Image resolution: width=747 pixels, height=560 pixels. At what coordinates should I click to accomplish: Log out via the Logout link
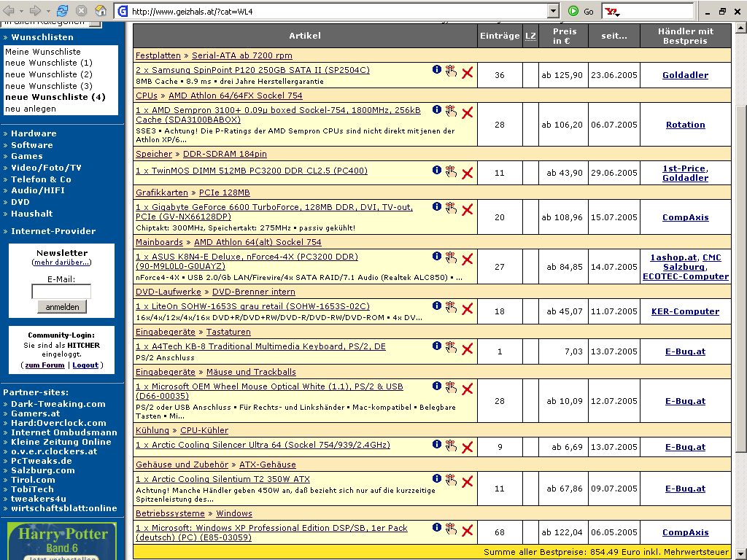[x=85, y=365]
